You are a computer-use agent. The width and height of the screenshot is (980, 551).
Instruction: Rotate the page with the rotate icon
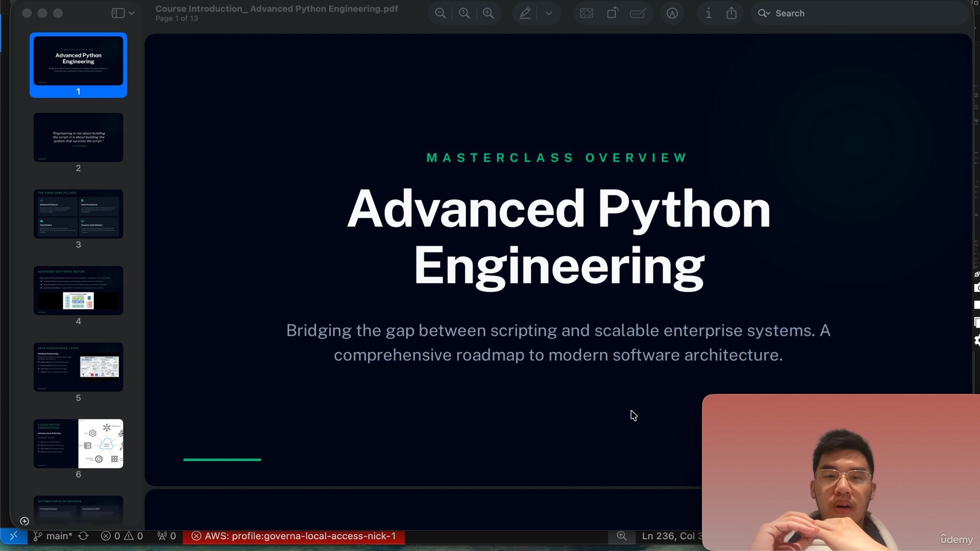point(612,13)
